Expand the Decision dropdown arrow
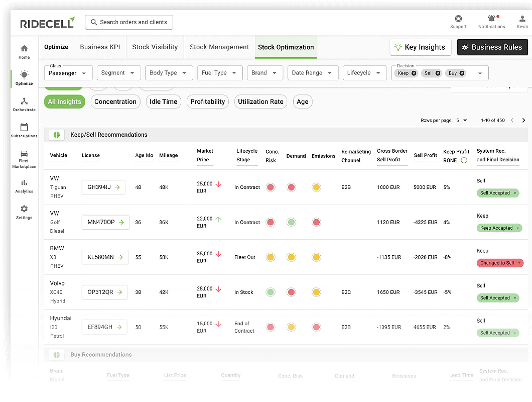 click(x=480, y=73)
